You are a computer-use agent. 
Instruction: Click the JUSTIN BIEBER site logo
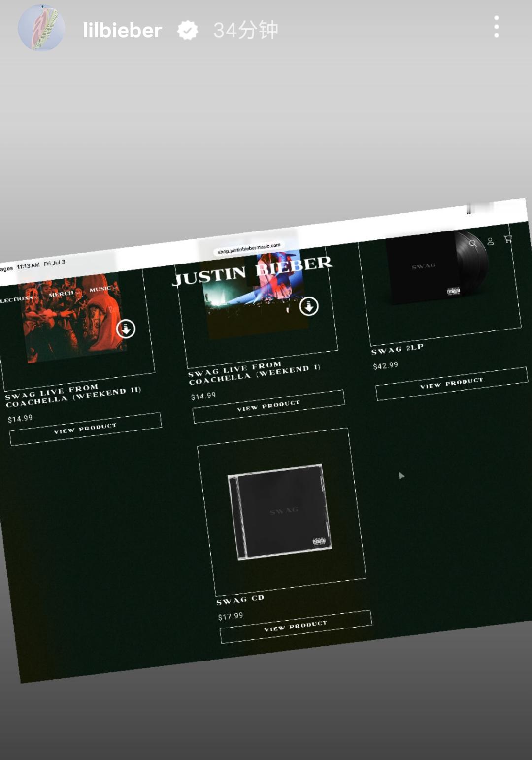pyautogui.click(x=252, y=270)
